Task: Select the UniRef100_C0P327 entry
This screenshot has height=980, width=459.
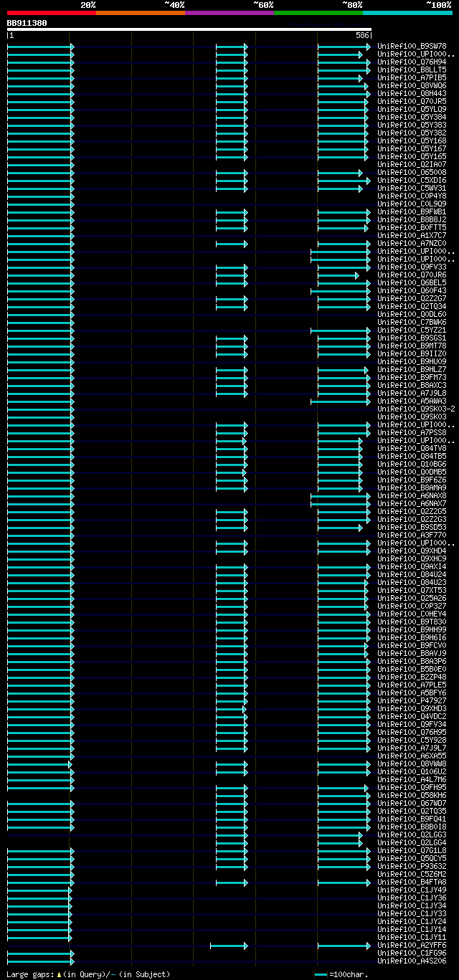Action: click(412, 606)
